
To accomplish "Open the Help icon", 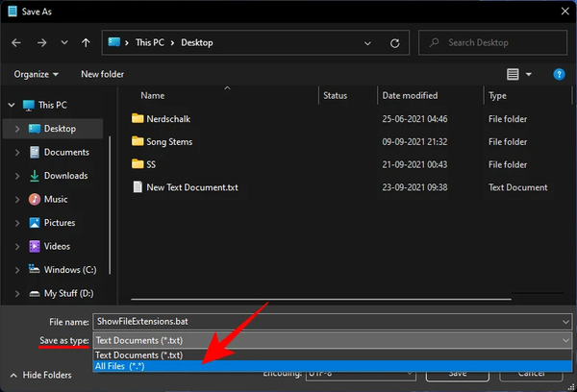I will 559,74.
